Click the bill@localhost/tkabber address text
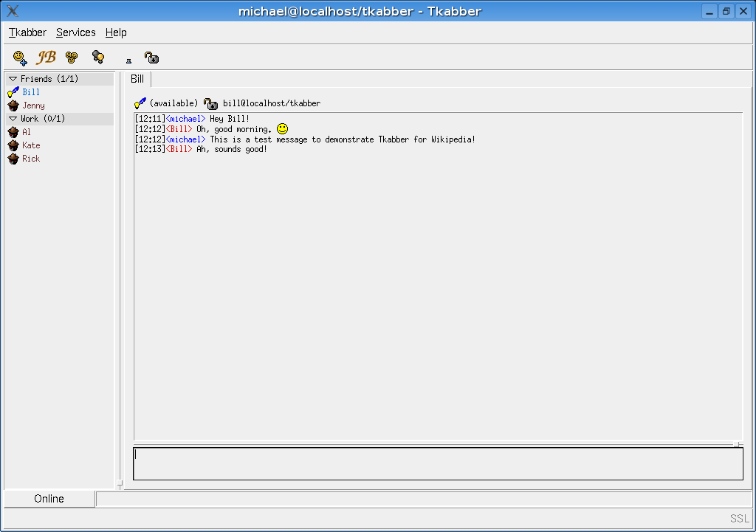Viewport: 756px width, 532px height. click(272, 103)
